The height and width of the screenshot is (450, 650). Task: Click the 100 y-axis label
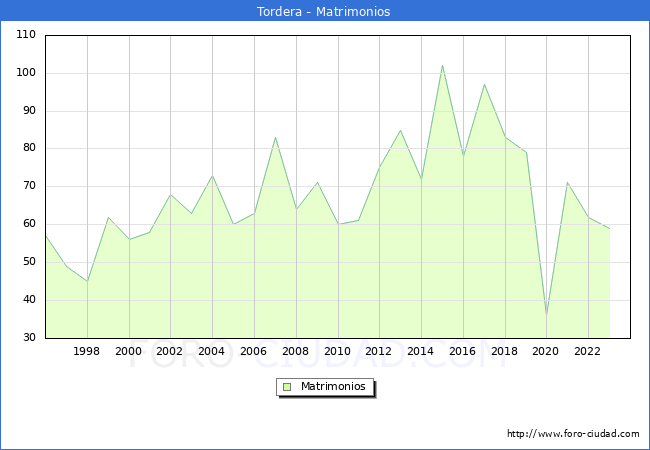(26, 73)
